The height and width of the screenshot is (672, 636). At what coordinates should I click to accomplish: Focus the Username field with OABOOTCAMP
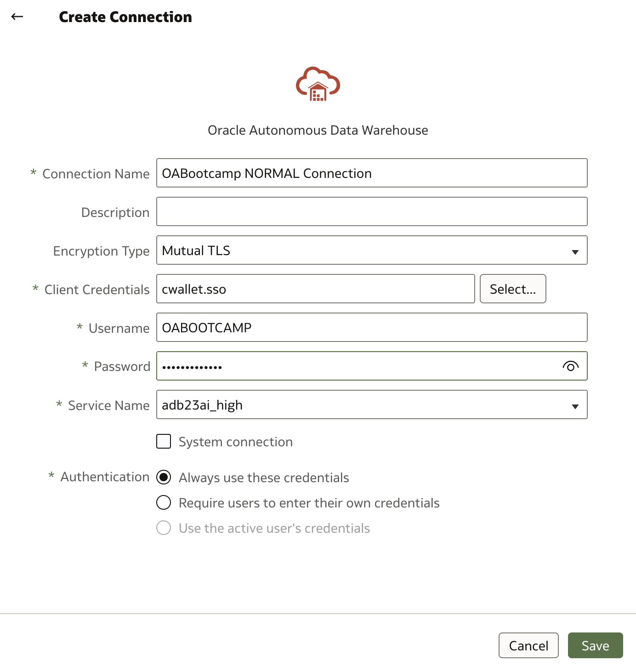372,327
